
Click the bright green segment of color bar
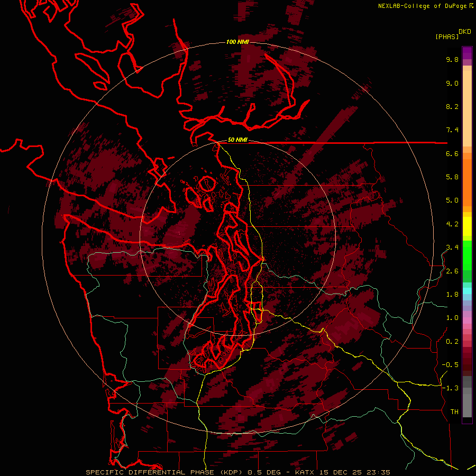click(467, 255)
